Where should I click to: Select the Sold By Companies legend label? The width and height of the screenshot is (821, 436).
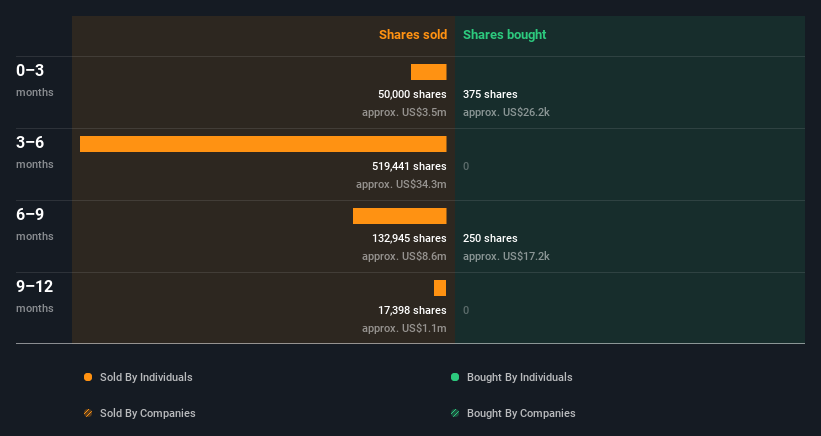click(x=148, y=413)
